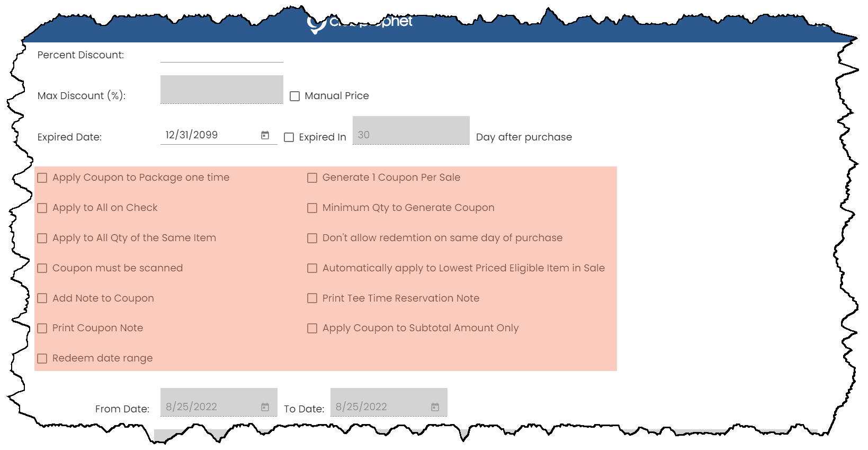Click the Percent Discount input field
Screen dimensions: 868x450
(x=222, y=55)
